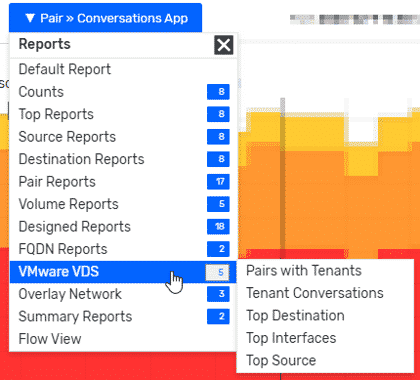Click the 8 badge next to Counts
This screenshot has height=380, width=420.
(x=218, y=92)
